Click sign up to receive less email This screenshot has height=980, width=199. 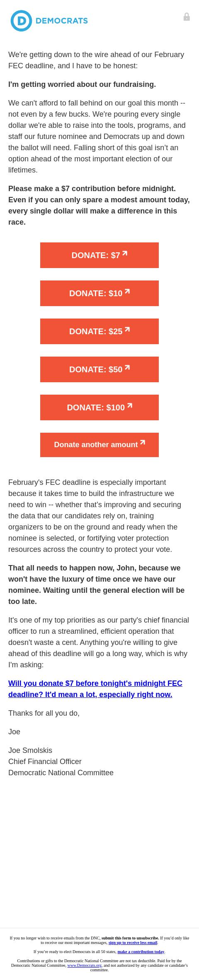coord(133,942)
